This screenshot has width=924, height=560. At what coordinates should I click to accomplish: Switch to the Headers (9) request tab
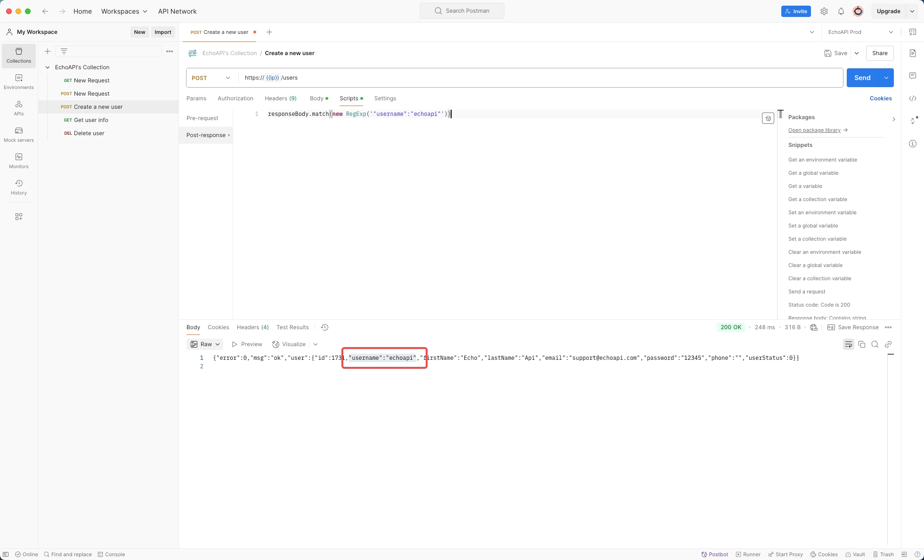[281, 98]
